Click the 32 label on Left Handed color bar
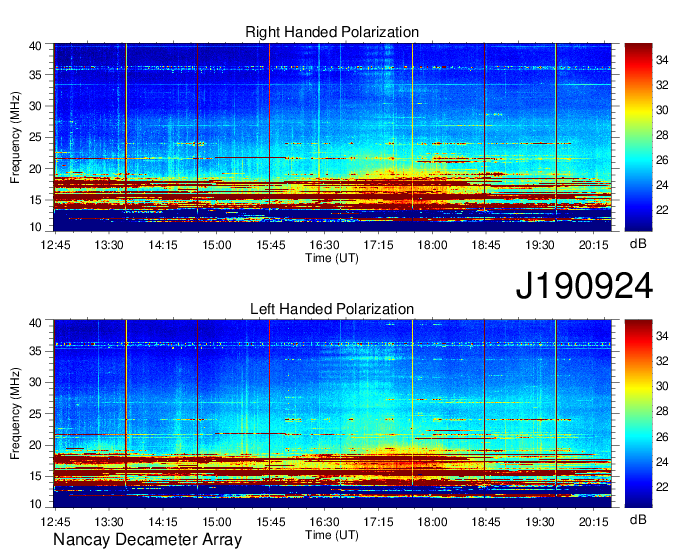 [x=662, y=361]
